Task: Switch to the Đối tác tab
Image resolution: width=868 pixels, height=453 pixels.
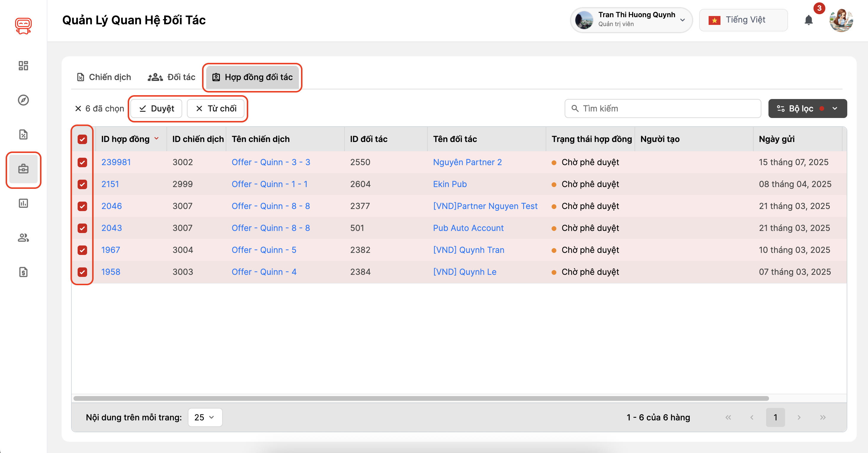Action: [x=172, y=77]
